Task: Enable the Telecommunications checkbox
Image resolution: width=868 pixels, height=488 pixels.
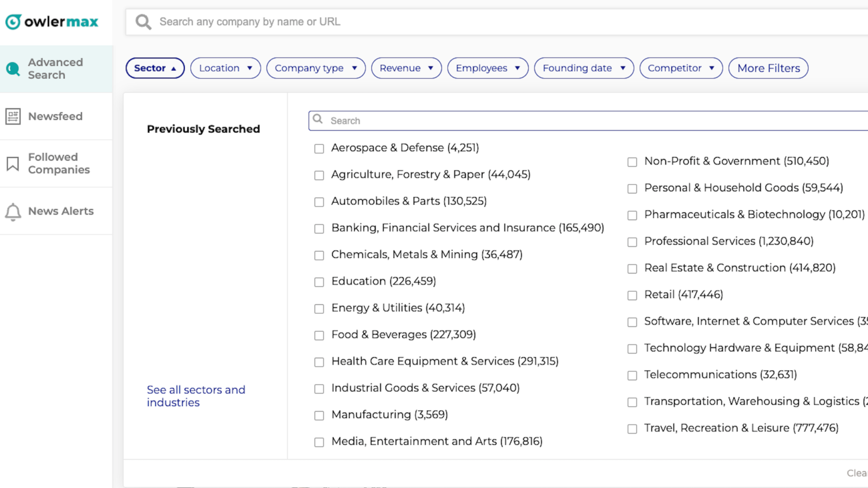Action: pos(632,376)
